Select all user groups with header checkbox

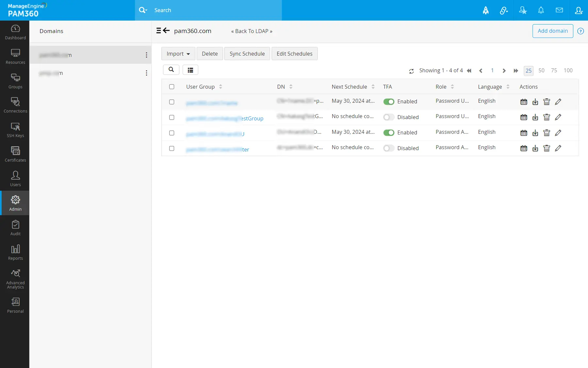[x=172, y=87]
